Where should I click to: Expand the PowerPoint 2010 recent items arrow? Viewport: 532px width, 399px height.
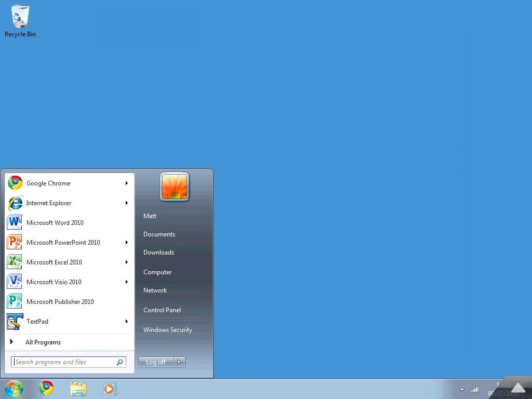coord(127,242)
